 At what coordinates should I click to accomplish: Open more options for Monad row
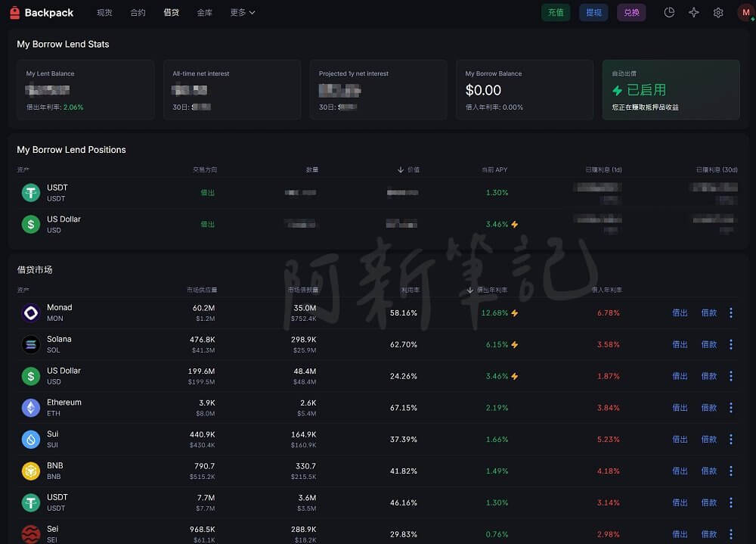click(x=731, y=312)
